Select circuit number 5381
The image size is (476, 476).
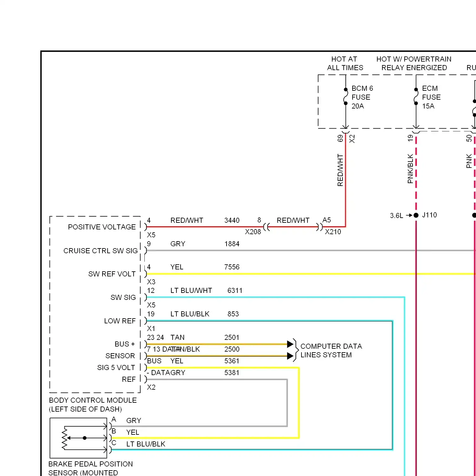point(232,373)
